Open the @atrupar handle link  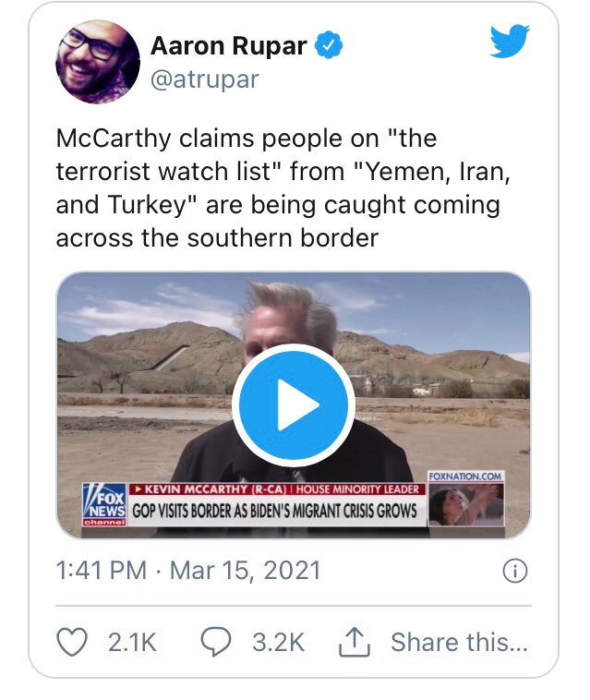204,79
